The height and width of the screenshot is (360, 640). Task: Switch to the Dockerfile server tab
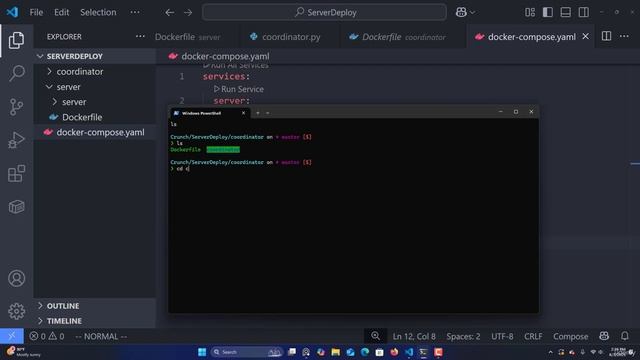188,37
